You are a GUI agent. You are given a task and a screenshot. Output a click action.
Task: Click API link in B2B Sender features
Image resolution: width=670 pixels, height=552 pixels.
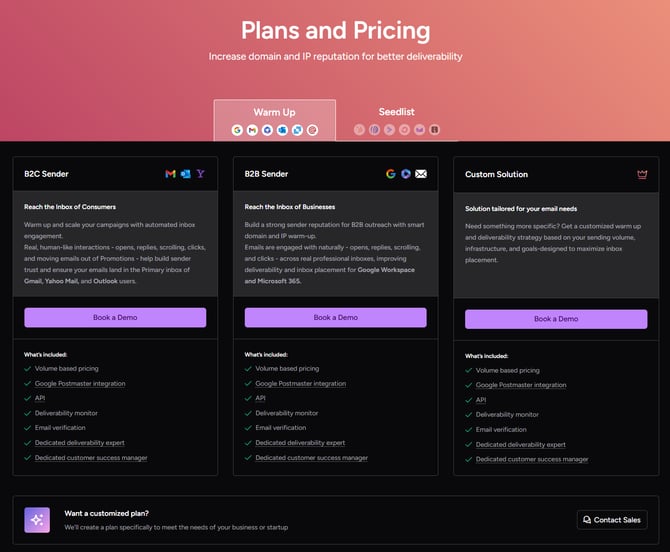pyautogui.click(x=260, y=398)
